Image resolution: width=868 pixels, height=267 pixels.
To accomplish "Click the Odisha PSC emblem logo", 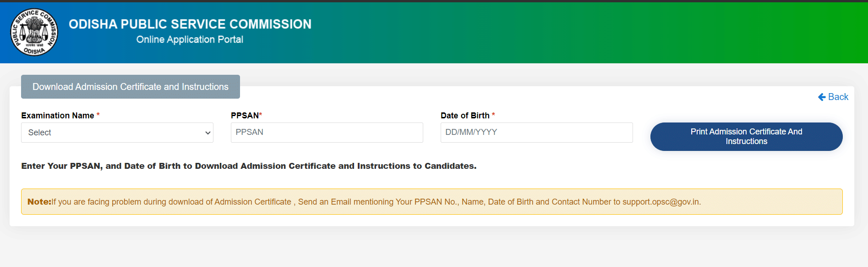I will pos(34,32).
